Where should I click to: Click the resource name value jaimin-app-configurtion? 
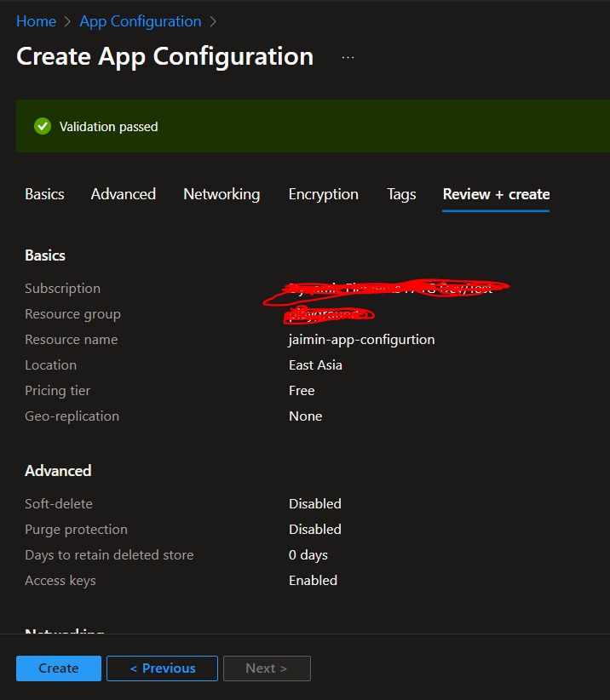click(x=362, y=339)
